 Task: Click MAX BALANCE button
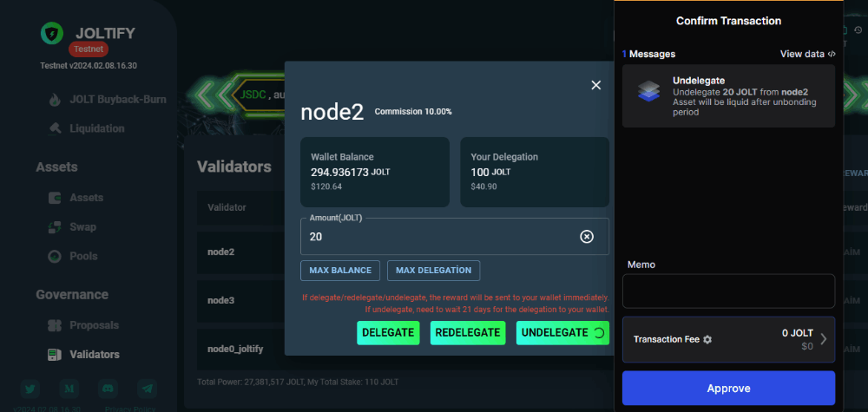click(x=340, y=271)
